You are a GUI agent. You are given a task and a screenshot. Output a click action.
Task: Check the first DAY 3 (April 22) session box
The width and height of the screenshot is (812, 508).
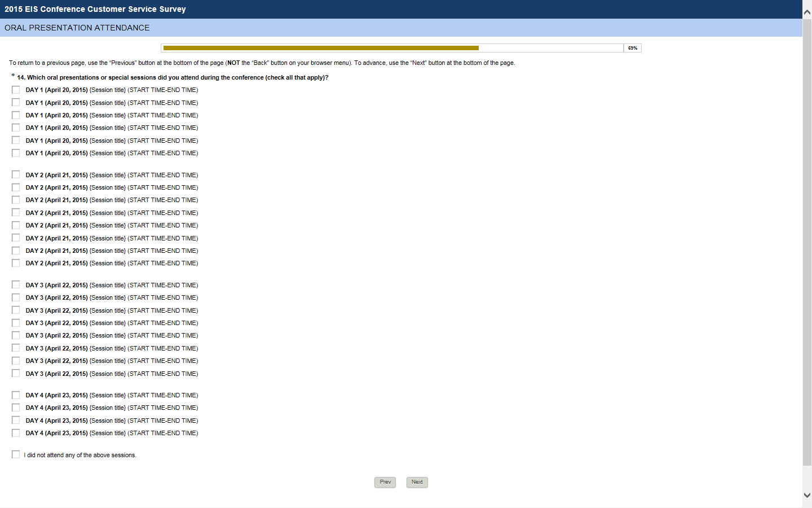(x=16, y=285)
